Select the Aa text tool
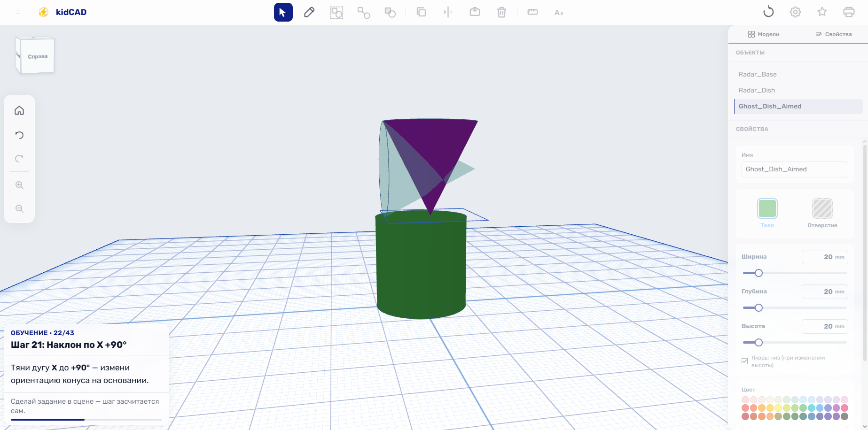868x430 pixels. pyautogui.click(x=559, y=13)
